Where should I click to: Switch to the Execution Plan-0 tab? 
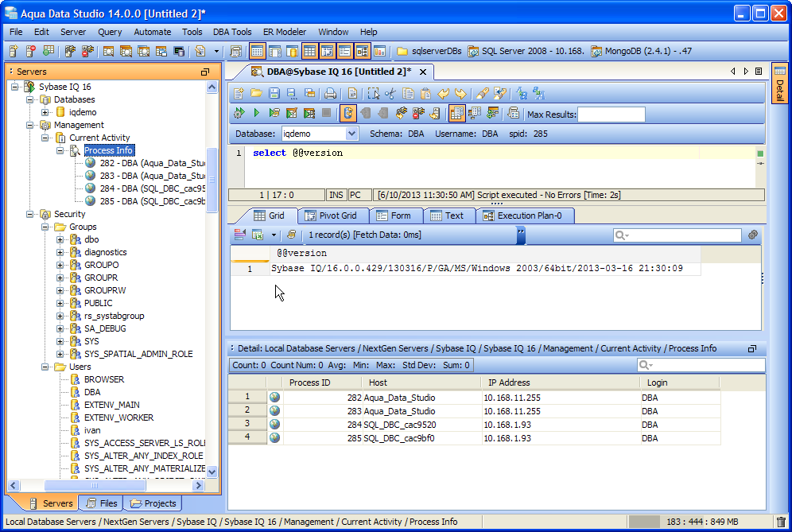pos(523,216)
